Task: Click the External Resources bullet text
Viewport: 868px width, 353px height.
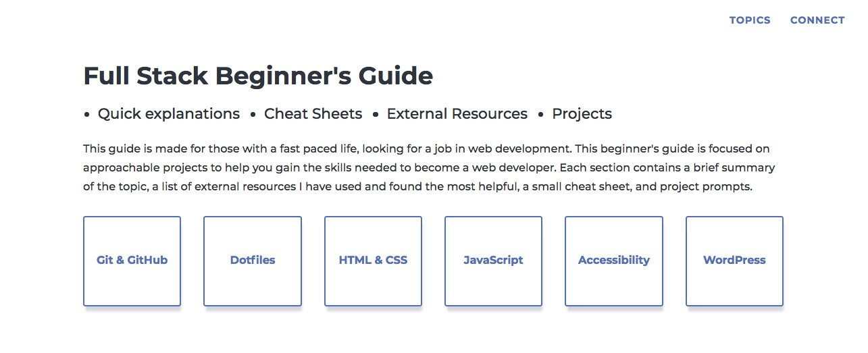Action: (457, 114)
